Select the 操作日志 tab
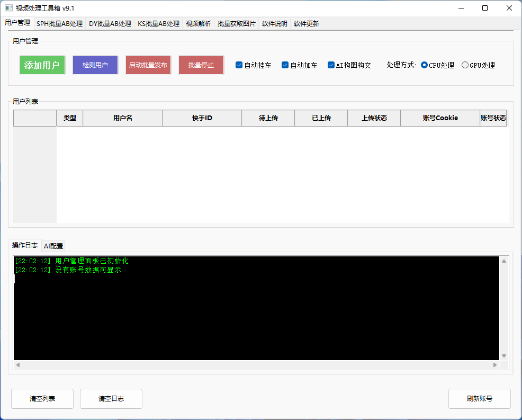The width and height of the screenshot is (522, 420). (25, 245)
